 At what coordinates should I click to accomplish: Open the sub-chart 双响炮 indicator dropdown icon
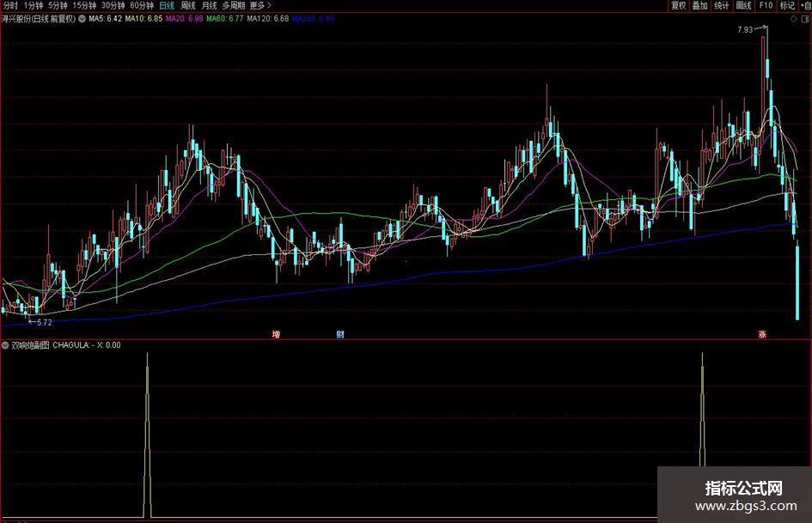tap(5, 345)
